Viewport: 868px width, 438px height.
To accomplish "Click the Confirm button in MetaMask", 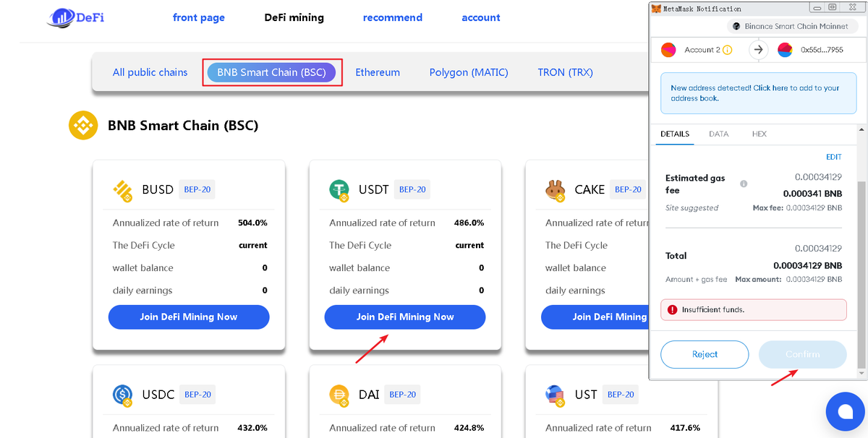I will tap(802, 354).
